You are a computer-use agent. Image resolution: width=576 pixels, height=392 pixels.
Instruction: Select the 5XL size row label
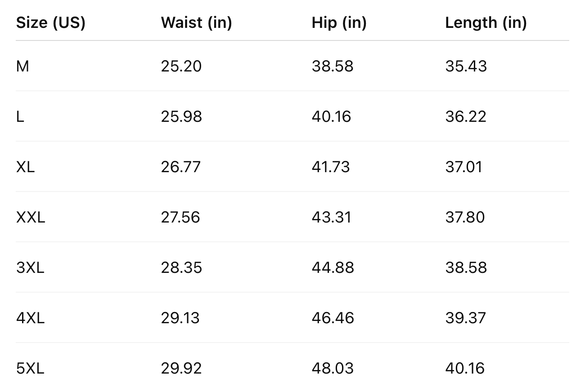tap(30, 369)
